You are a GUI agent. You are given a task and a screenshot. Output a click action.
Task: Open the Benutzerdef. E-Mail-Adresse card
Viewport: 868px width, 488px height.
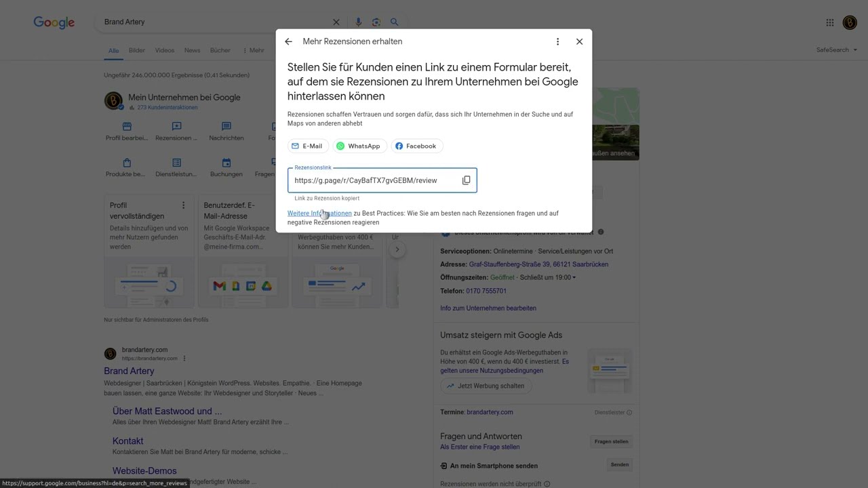pos(243,251)
